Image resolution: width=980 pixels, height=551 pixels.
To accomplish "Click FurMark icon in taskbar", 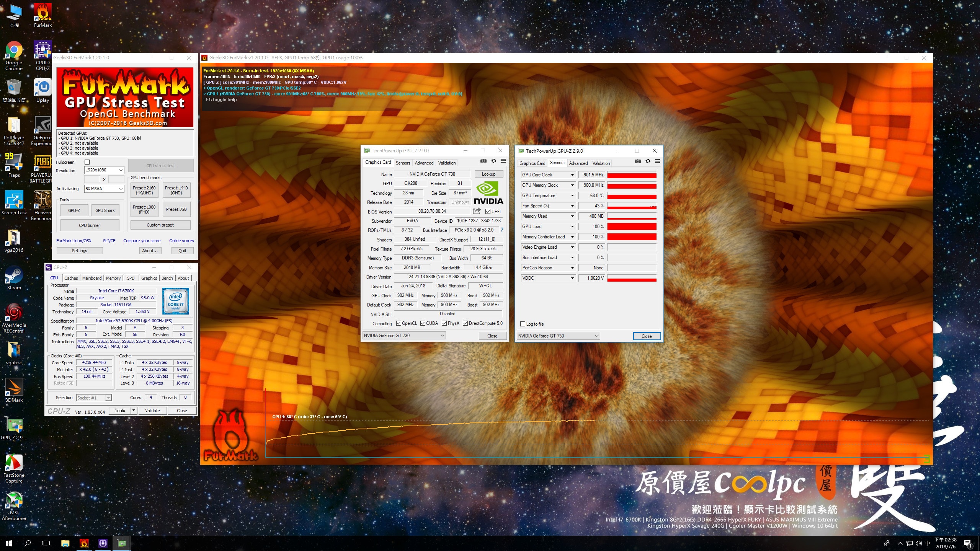I will [x=84, y=543].
